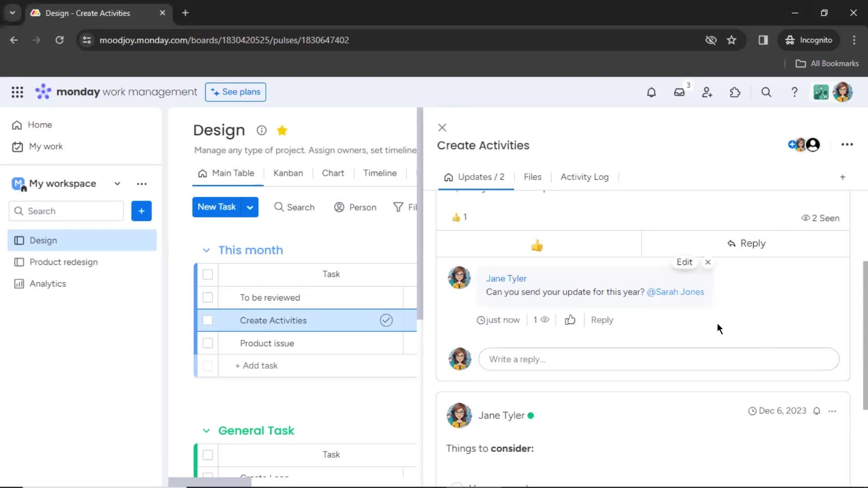Click the Activity Log tab
The image size is (868, 488).
pos(585,176)
